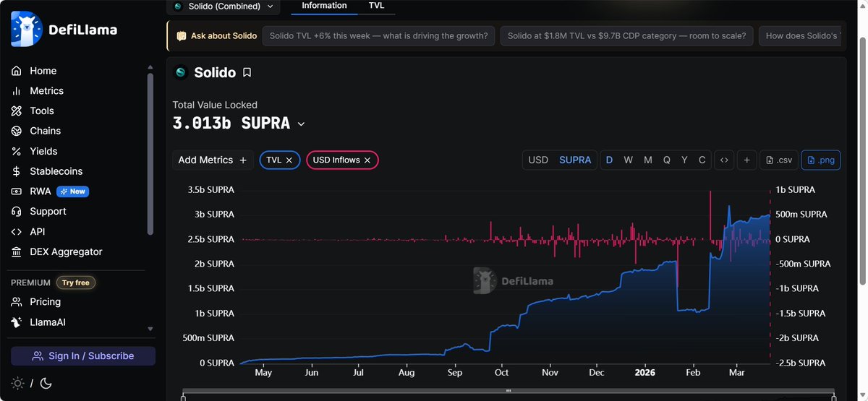This screenshot has height=401, width=868.
Task: Download chart data as .csv
Action: pos(779,160)
